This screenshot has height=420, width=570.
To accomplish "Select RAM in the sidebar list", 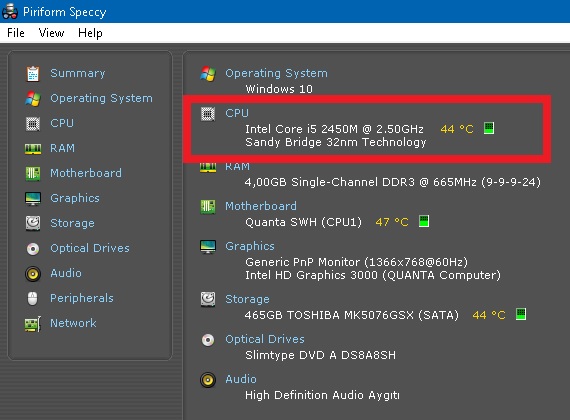I will click(x=63, y=148).
